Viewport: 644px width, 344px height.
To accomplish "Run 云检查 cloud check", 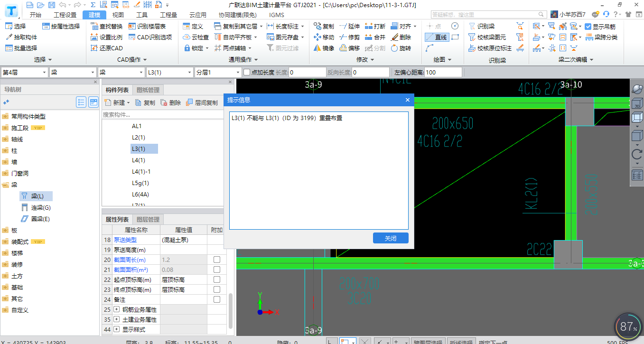I will coord(196,37).
